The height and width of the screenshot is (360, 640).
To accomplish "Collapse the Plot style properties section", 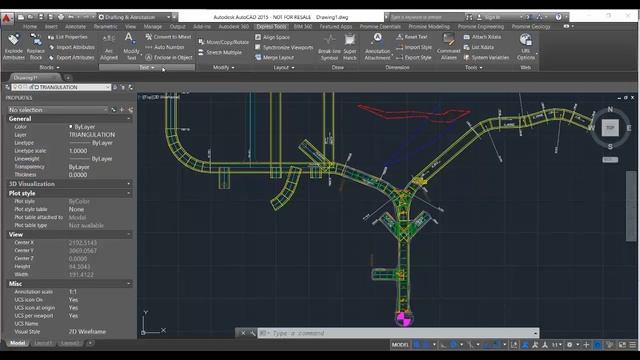I will [x=129, y=193].
